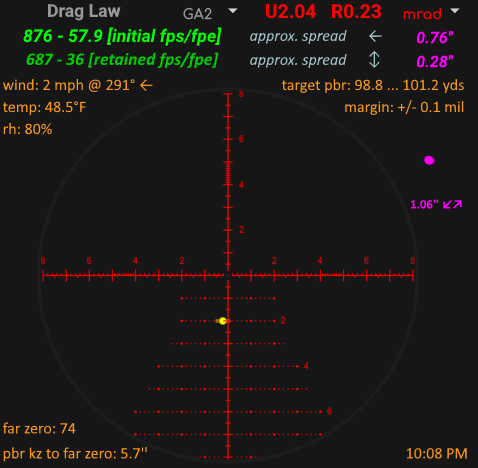
Task: Click the yellow point-of-impact marker on reticle
Action: (223, 321)
